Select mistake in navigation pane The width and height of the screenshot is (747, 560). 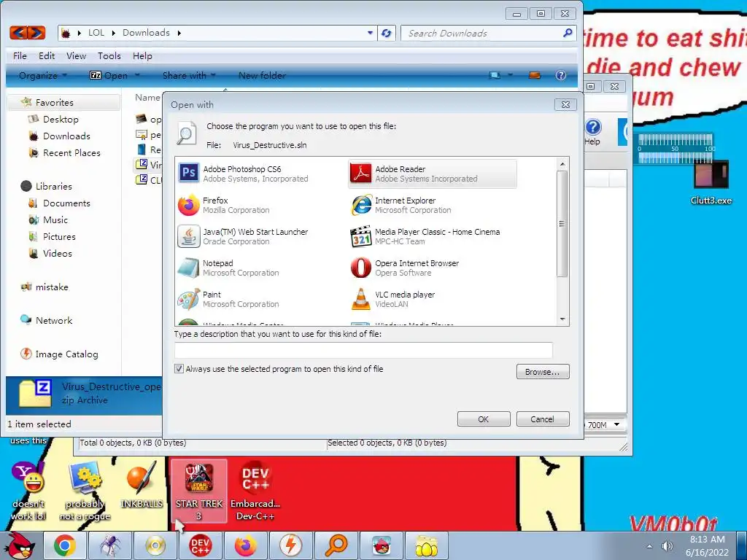coord(52,287)
